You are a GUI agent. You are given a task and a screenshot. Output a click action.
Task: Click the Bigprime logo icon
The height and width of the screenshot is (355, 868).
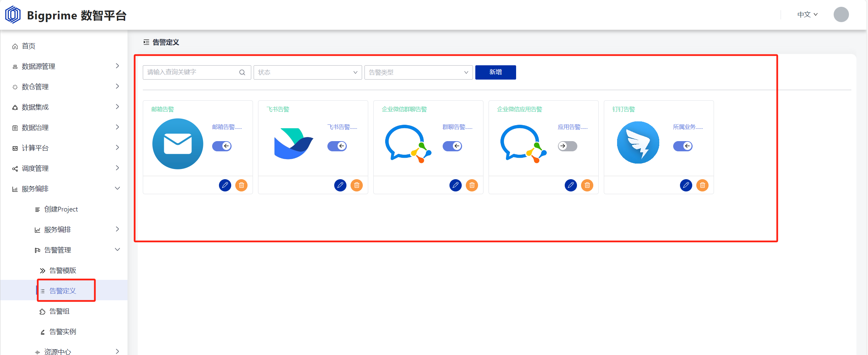point(13,15)
